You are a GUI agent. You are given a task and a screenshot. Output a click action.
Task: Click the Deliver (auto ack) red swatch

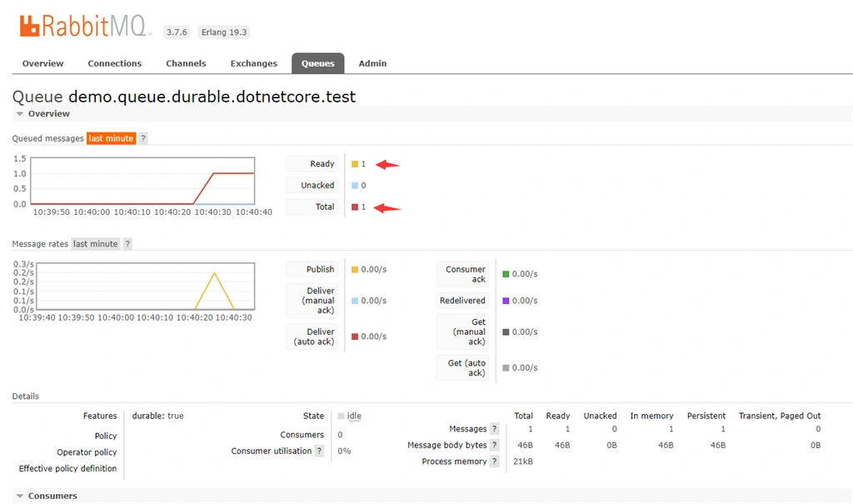point(355,337)
